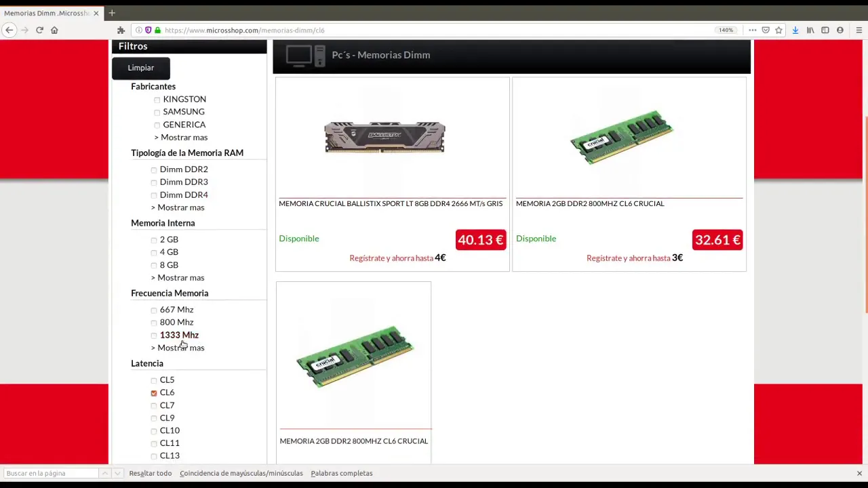Check the CL7 latency filter
Image resolution: width=868 pixels, height=488 pixels.
coord(154,406)
